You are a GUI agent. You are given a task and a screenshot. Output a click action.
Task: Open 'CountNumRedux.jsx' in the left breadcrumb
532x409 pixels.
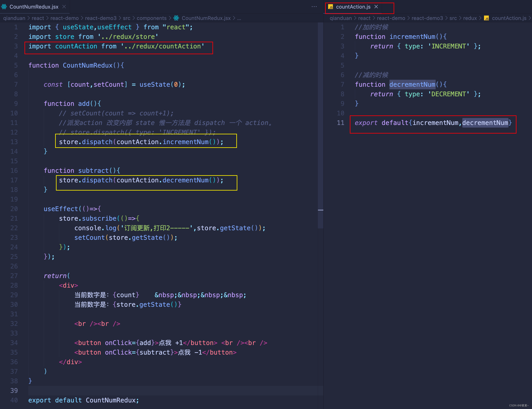(x=206, y=18)
